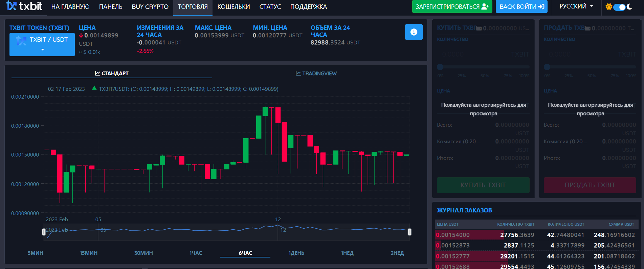Click the СУММА USDT column header
The image size is (644, 269).
point(621,224)
